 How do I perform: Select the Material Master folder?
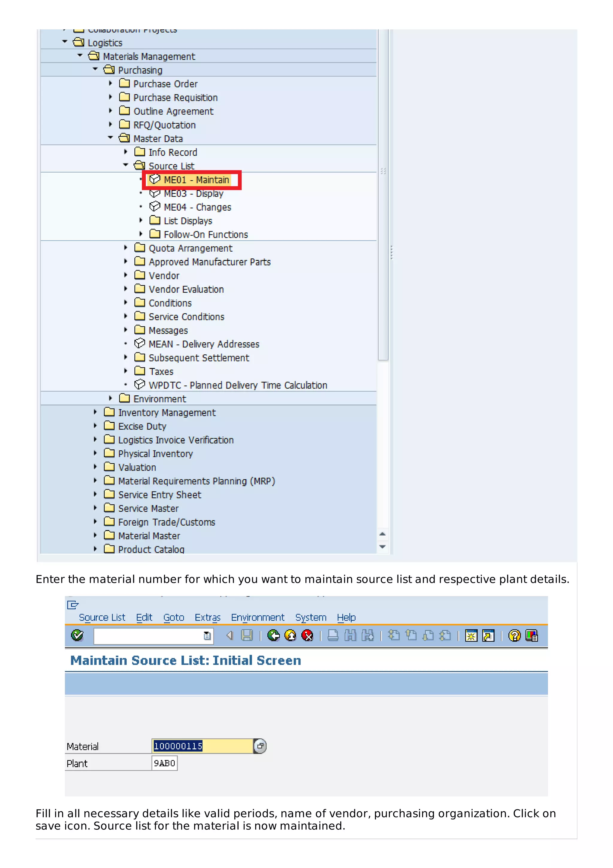click(149, 536)
